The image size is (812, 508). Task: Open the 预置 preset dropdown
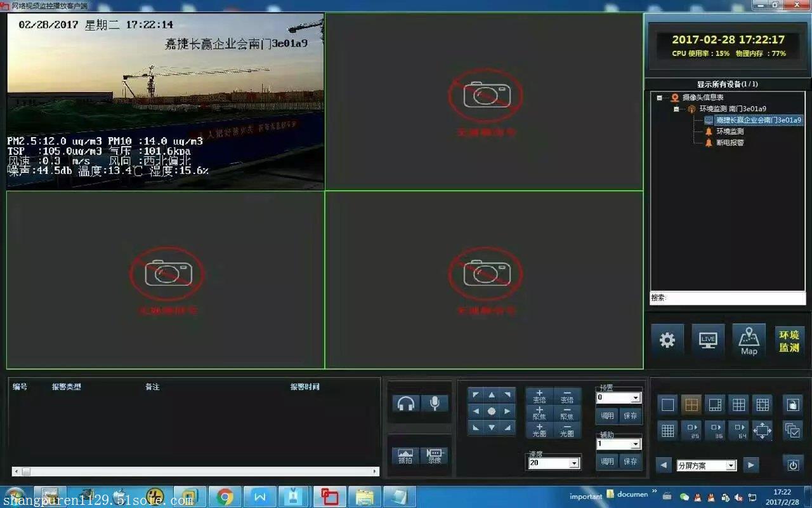[x=636, y=398]
